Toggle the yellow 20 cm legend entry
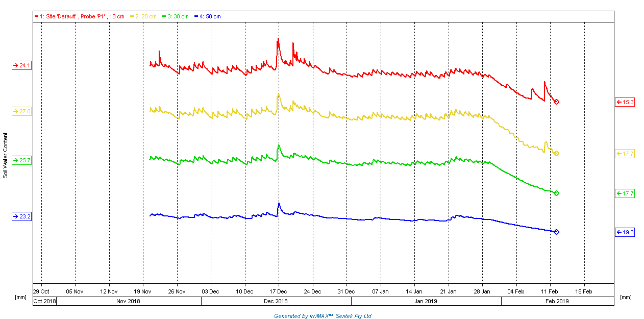This screenshot has width=644, height=319. coord(145,16)
